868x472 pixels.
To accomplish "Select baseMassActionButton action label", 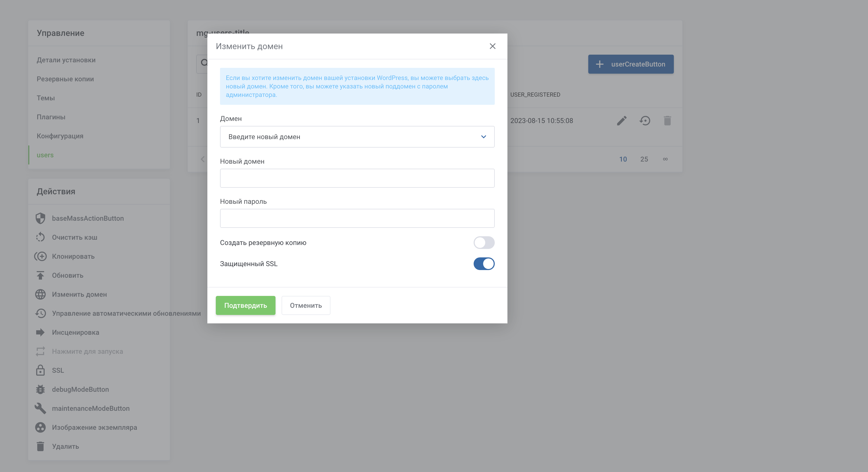I will [x=88, y=218].
